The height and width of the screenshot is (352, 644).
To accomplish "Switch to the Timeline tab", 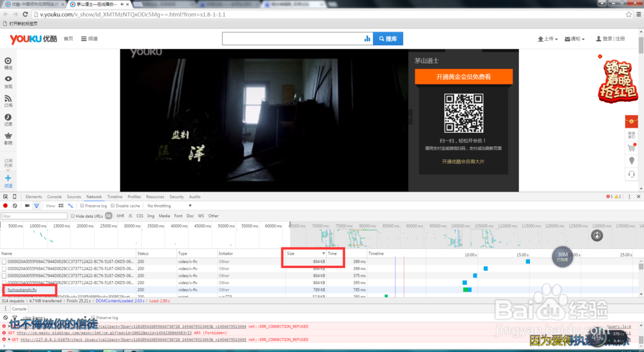I will 115,197.
